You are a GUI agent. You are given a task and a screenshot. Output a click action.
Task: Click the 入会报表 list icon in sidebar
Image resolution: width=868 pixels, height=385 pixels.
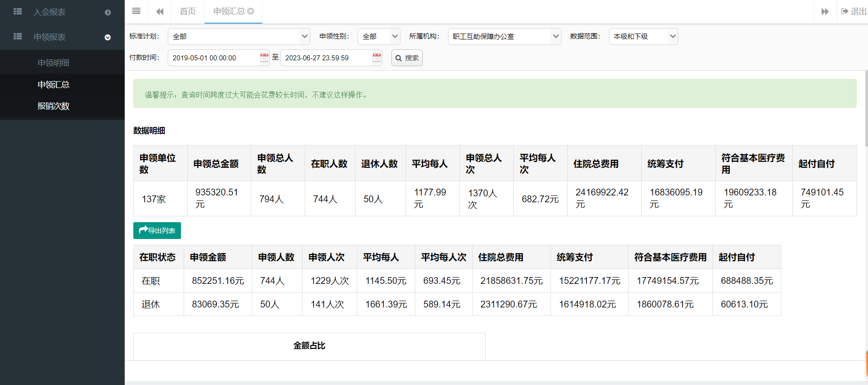coord(18,12)
